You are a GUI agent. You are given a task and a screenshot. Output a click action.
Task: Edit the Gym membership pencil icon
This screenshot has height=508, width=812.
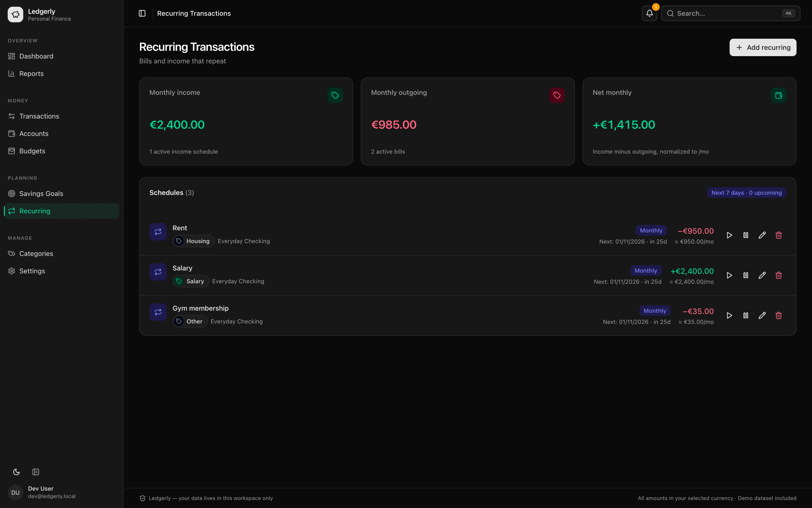point(762,315)
